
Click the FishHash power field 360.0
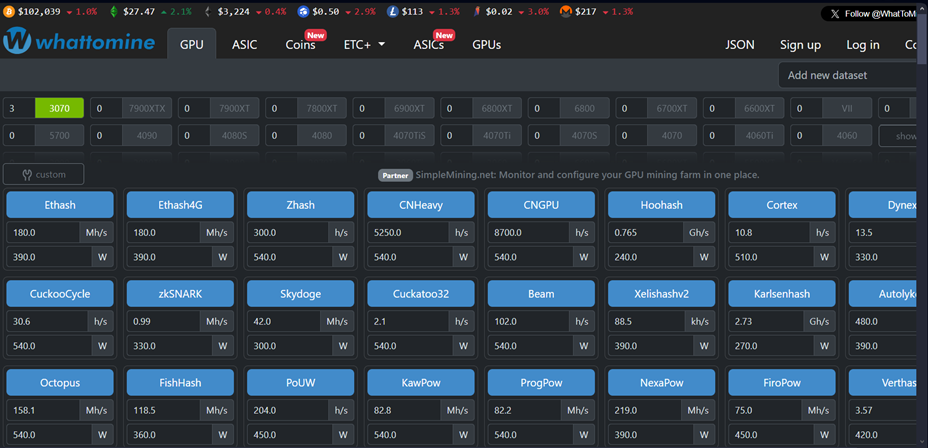(169, 435)
